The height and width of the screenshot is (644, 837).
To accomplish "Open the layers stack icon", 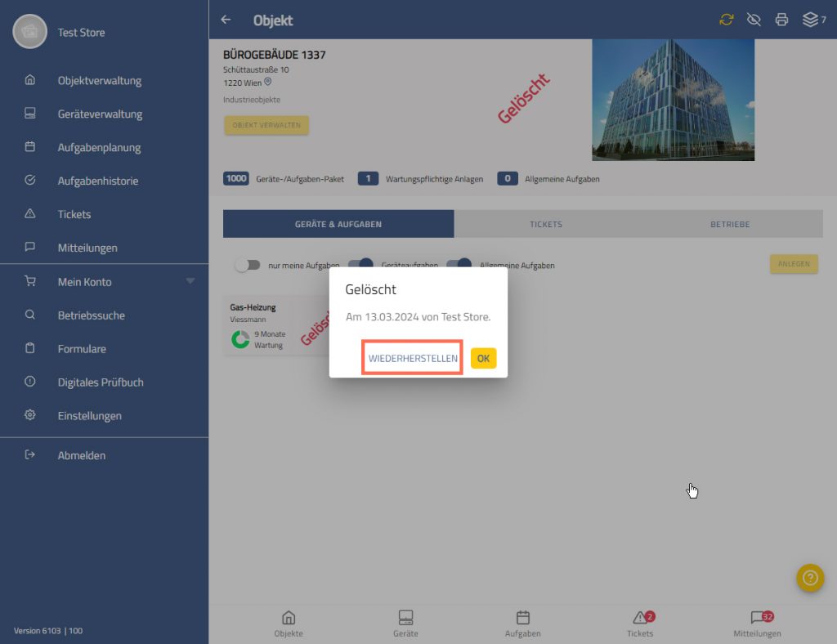I will (810, 20).
